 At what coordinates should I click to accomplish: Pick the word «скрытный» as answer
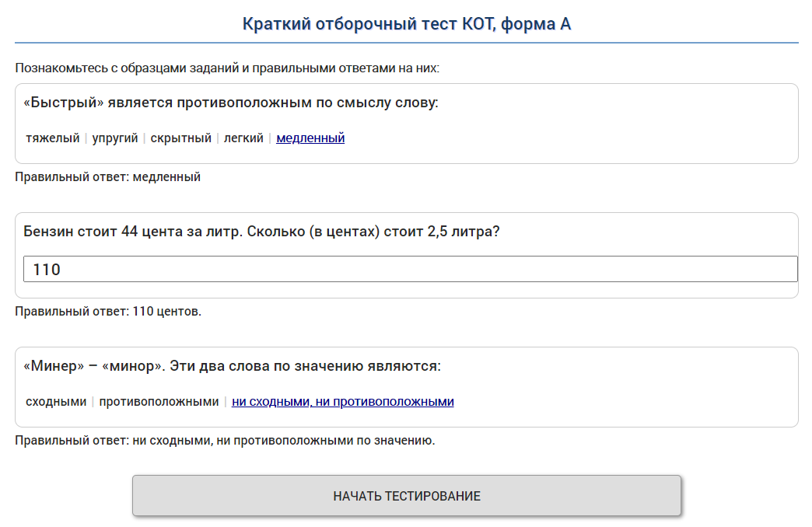coord(180,138)
